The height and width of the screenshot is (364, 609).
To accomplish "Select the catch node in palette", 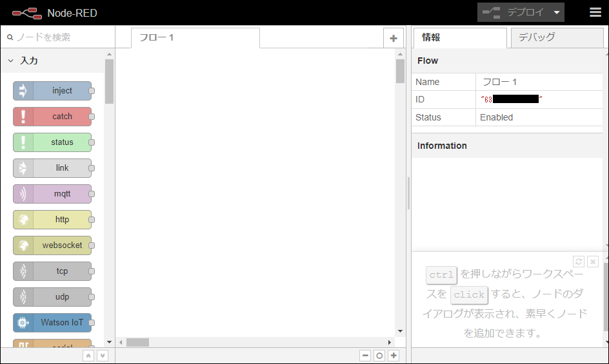I will click(52, 117).
